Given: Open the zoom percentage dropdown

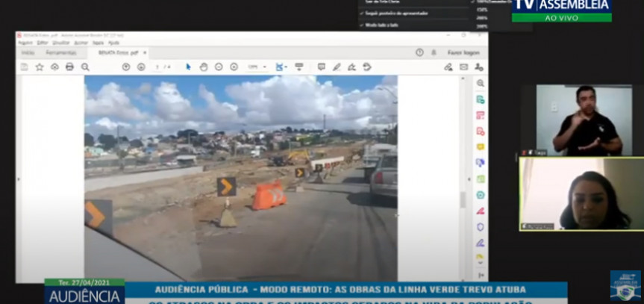Looking at the screenshot, I should pos(256,67).
